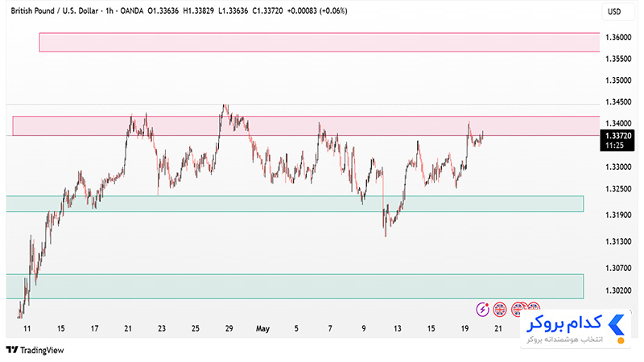Click date 29 on the time axis
The width and height of the screenshot is (644, 362).
tap(229, 328)
